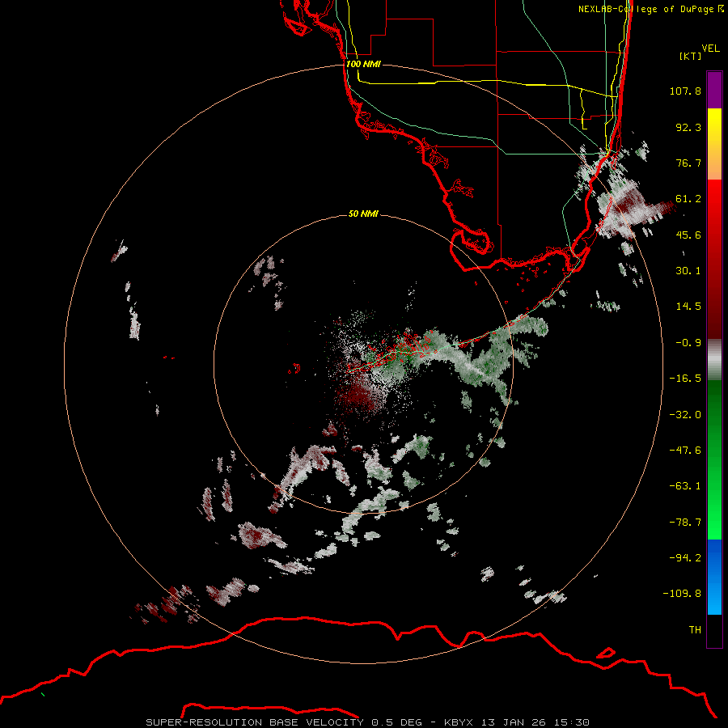Image resolution: width=728 pixels, height=728 pixels.
Task: Click the 14.5 legend value
Action: click(x=688, y=307)
